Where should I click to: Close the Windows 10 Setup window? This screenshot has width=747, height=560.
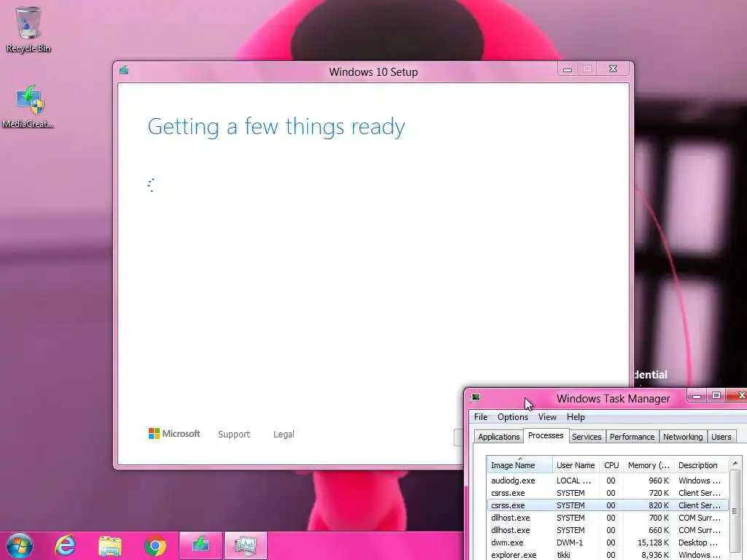(613, 69)
